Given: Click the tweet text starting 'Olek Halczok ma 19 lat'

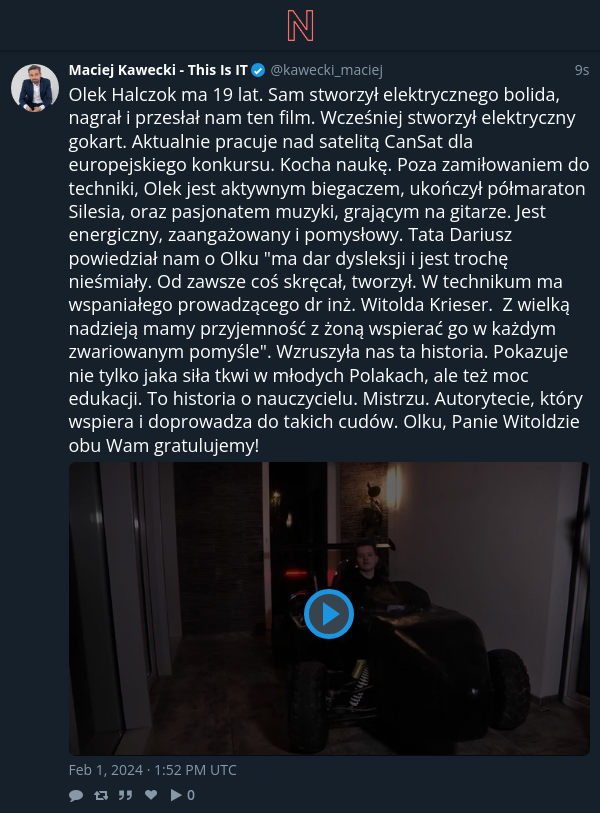Looking at the screenshot, I should pyautogui.click(x=329, y=270).
